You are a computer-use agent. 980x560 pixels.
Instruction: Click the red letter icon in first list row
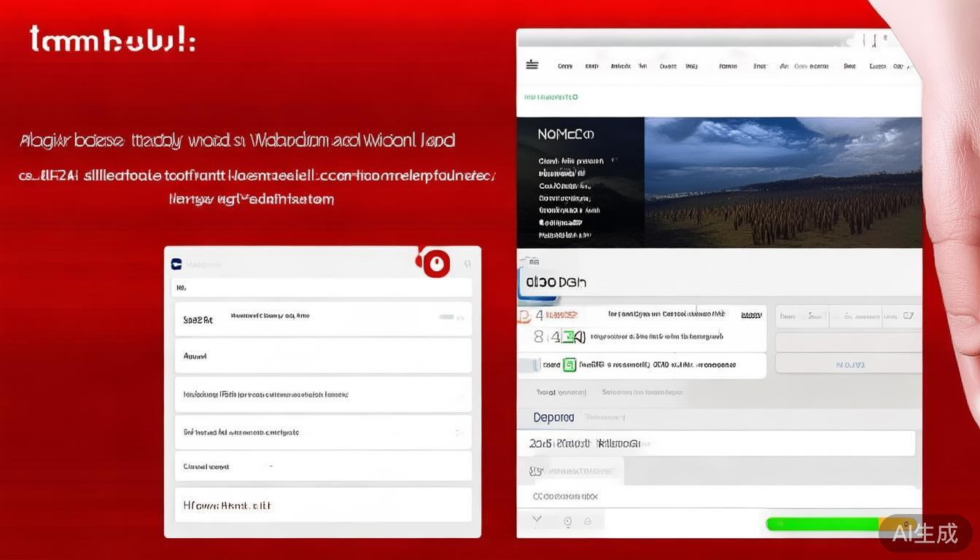tap(523, 315)
